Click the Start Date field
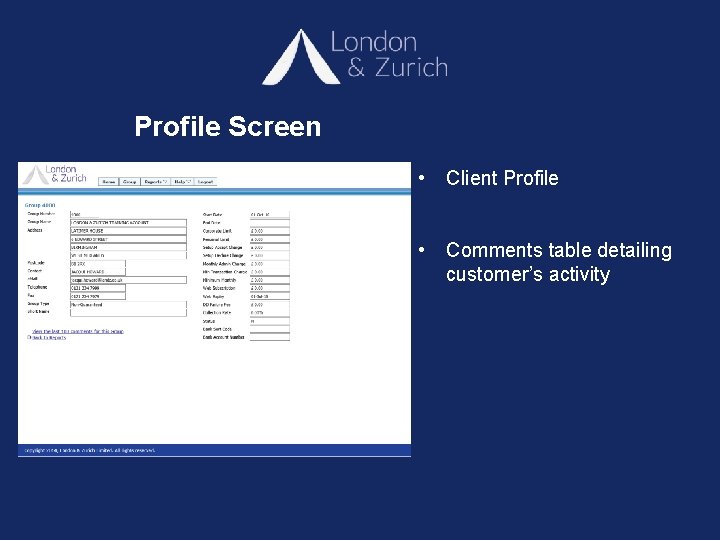Screen dimensions: 720x540 point(270,214)
